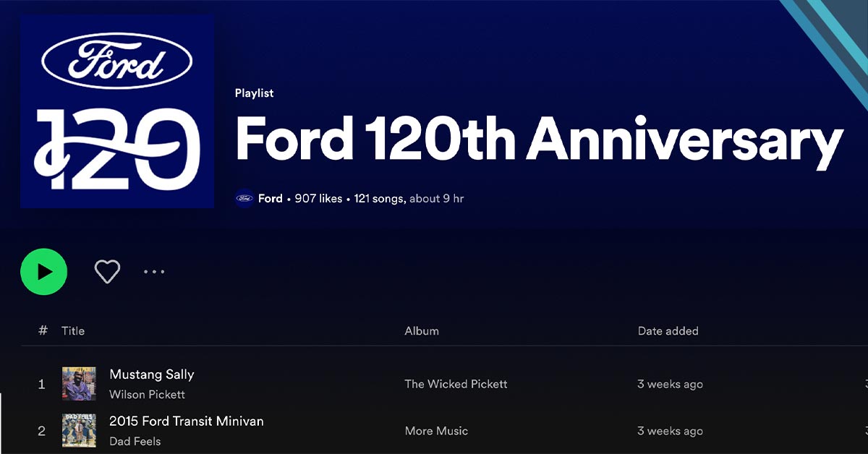The image size is (868, 454).
Task: Select the Mustang Sally track title
Action: coord(151,374)
